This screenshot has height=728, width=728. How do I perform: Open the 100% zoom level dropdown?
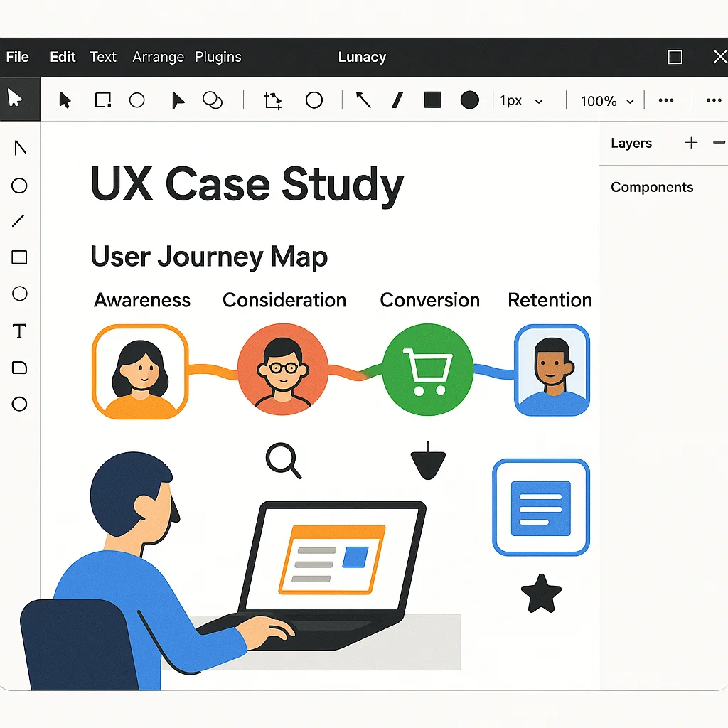(605, 100)
